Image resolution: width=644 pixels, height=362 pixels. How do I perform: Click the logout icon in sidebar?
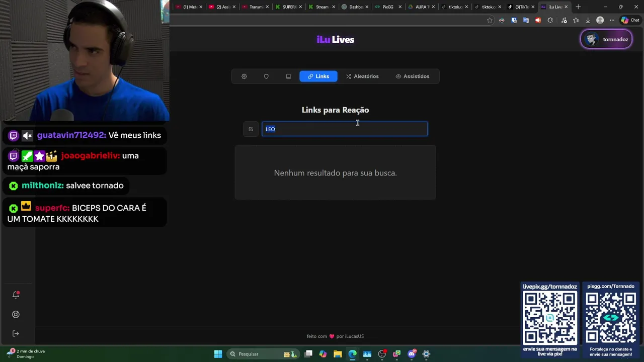[x=16, y=333]
